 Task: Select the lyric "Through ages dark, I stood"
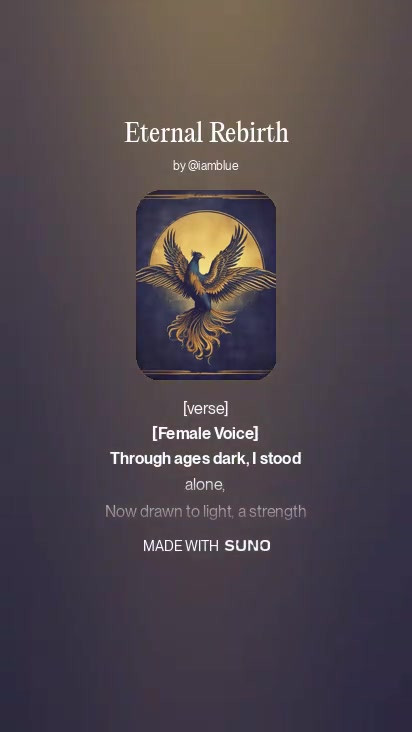tap(206, 459)
